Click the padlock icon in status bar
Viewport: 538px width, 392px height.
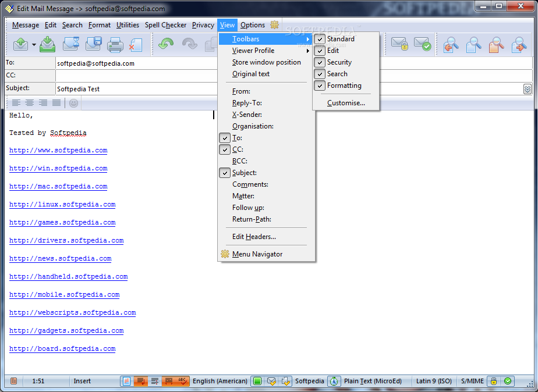[x=494, y=381]
